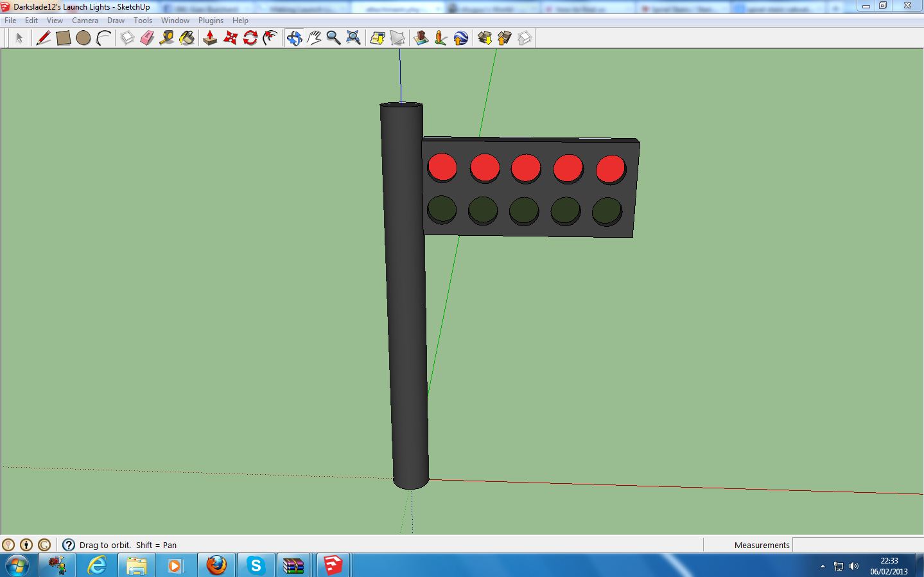This screenshot has width=924, height=577.
Task: Toggle the Instructor help question-mark icon
Action: [69, 545]
